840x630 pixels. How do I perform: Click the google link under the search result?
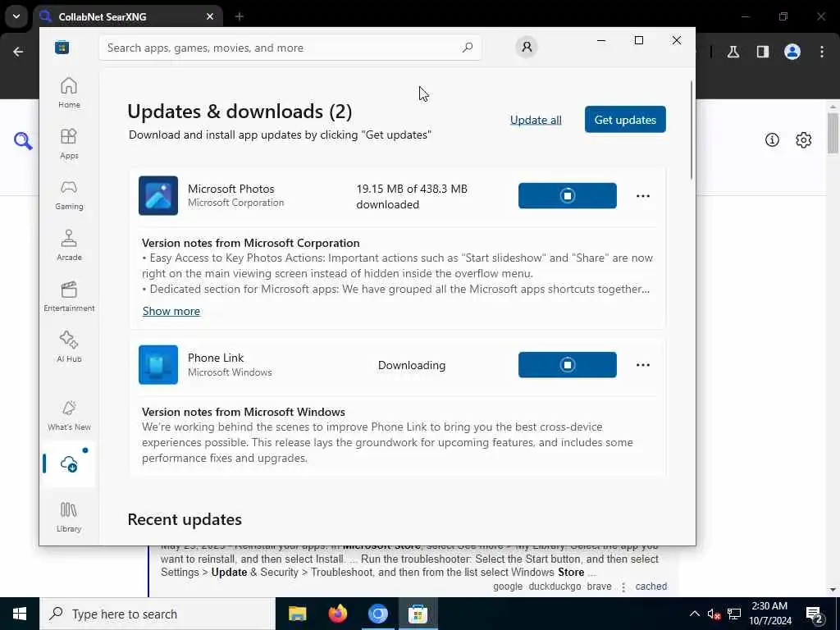508,587
